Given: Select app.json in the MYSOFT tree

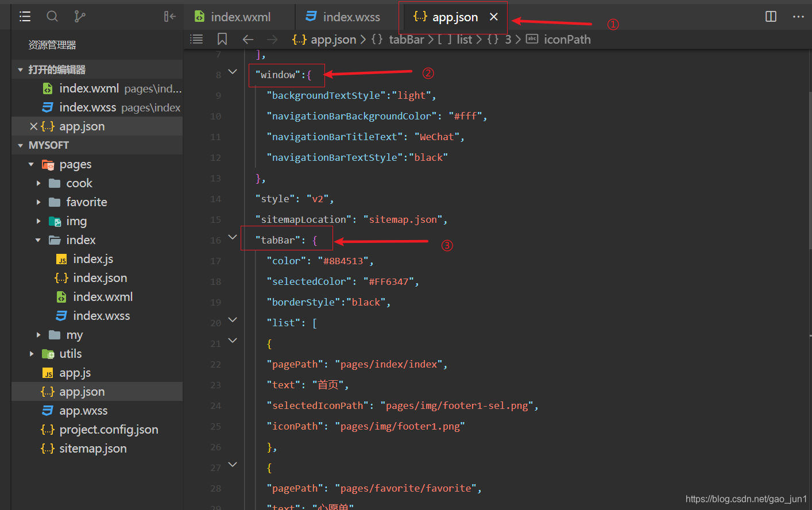Looking at the screenshot, I should click(x=97, y=392).
